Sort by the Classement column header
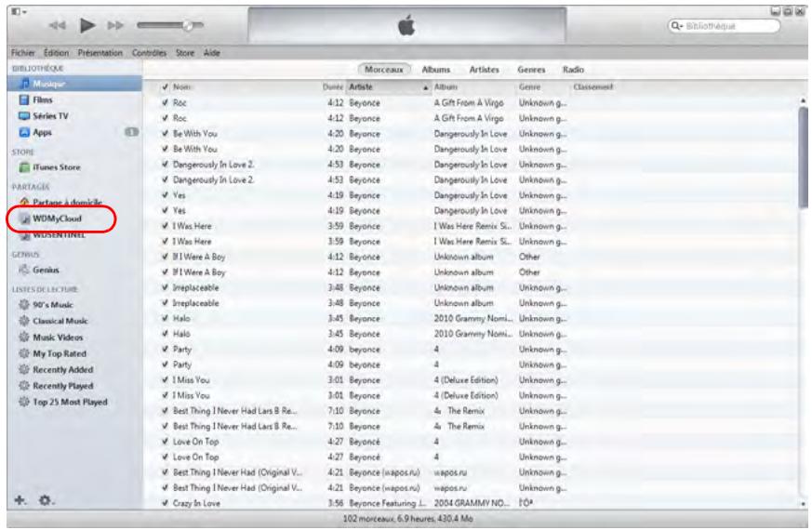The width and height of the screenshot is (812, 530). pos(592,87)
